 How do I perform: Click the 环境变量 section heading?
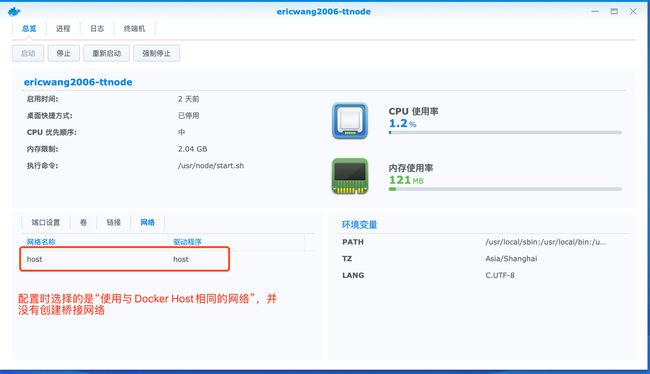point(359,225)
